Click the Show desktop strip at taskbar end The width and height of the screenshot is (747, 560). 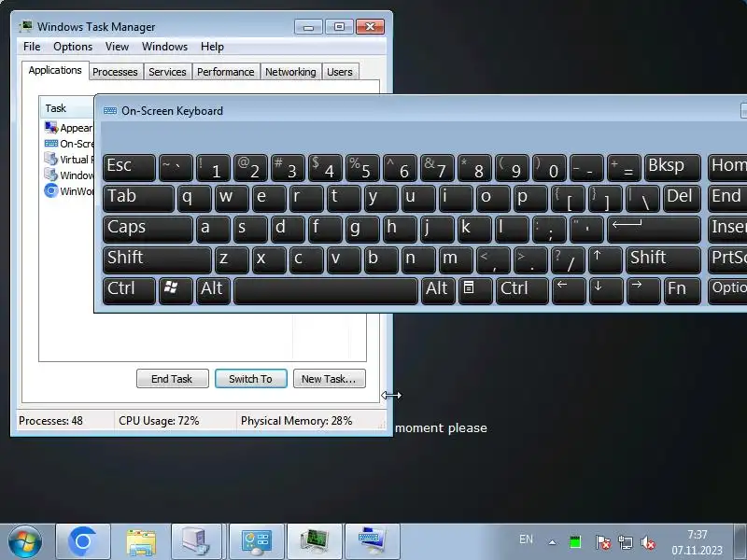coord(740,541)
